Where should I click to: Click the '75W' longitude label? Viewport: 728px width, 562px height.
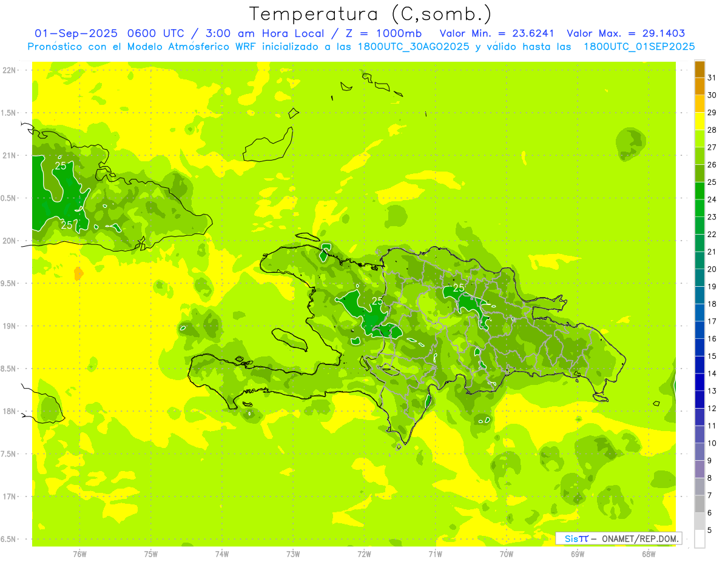coord(151,554)
